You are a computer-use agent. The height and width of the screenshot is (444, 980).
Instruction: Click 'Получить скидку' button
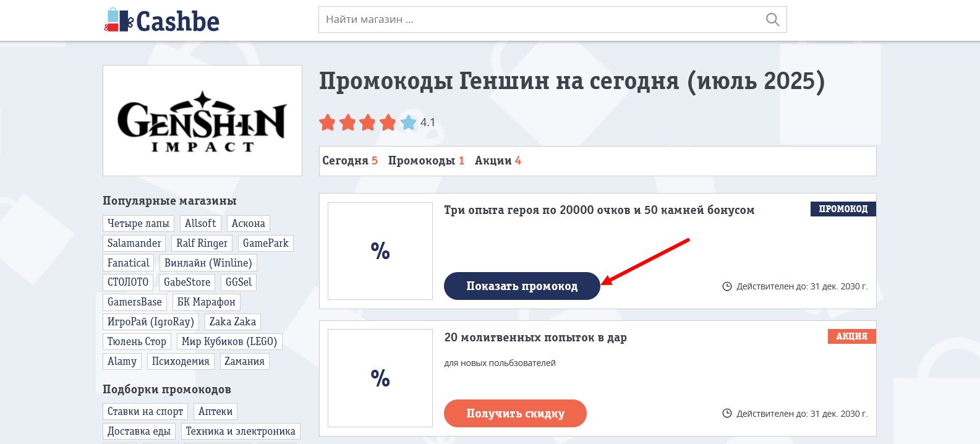[515, 414]
